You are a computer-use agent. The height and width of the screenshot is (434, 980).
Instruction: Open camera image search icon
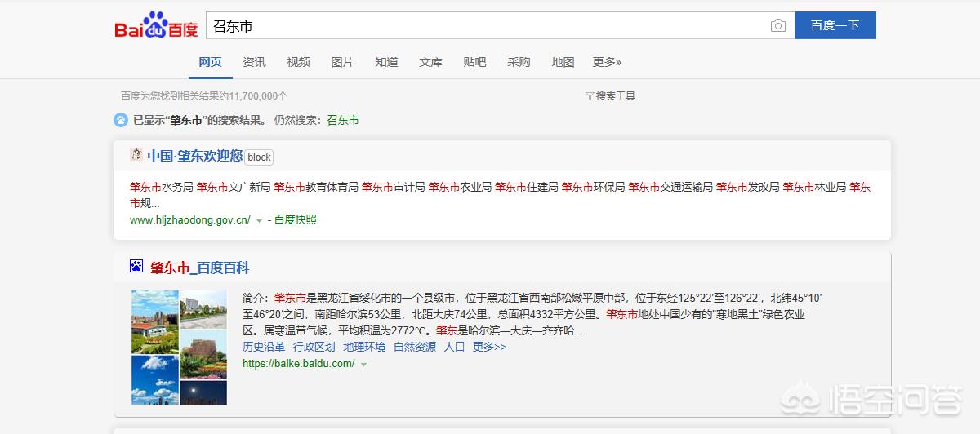click(777, 26)
